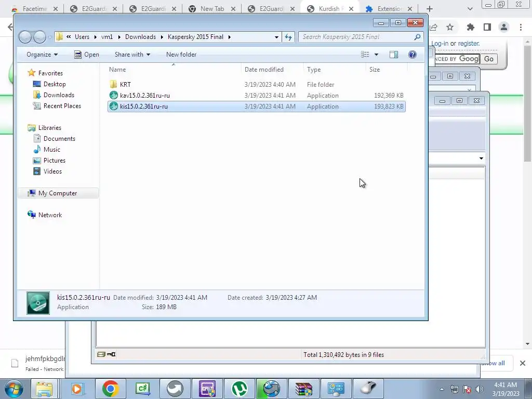Click the large Kaspersky disc icon in details pane
Screen dimensions: 532x399
pyautogui.click(x=38, y=303)
